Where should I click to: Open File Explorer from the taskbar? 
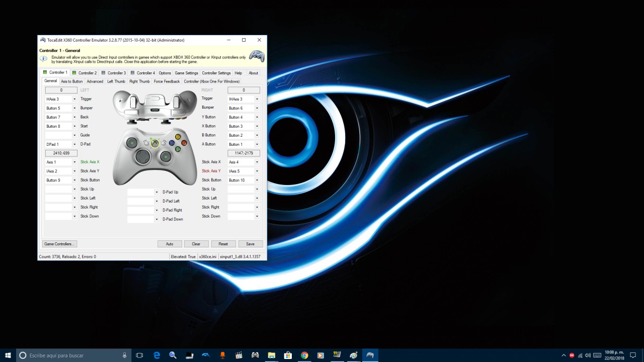point(271,355)
